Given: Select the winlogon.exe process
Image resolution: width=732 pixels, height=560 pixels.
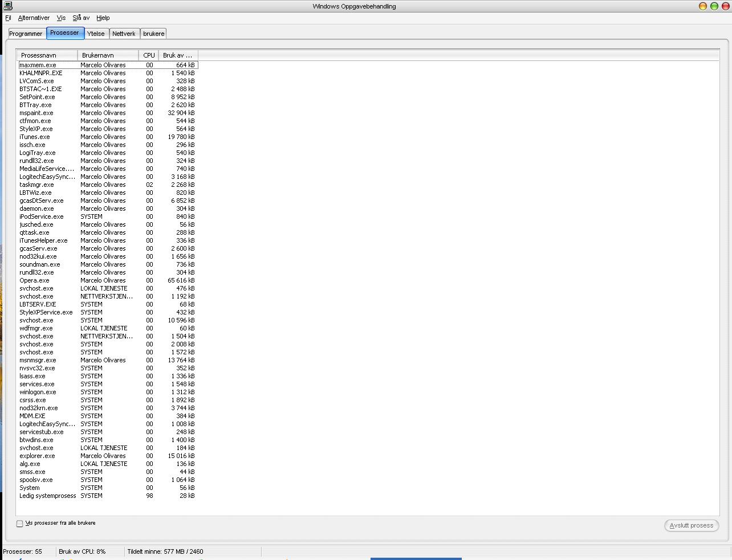Looking at the screenshot, I should coord(108,392).
